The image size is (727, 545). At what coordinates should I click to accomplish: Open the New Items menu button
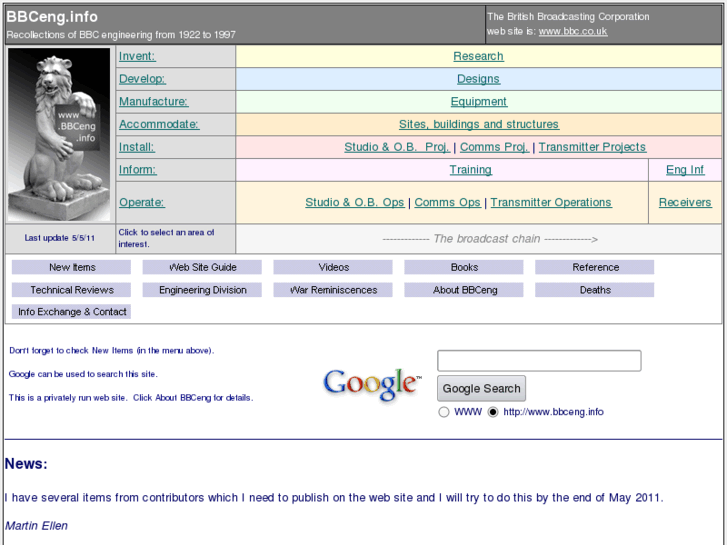tap(71, 267)
